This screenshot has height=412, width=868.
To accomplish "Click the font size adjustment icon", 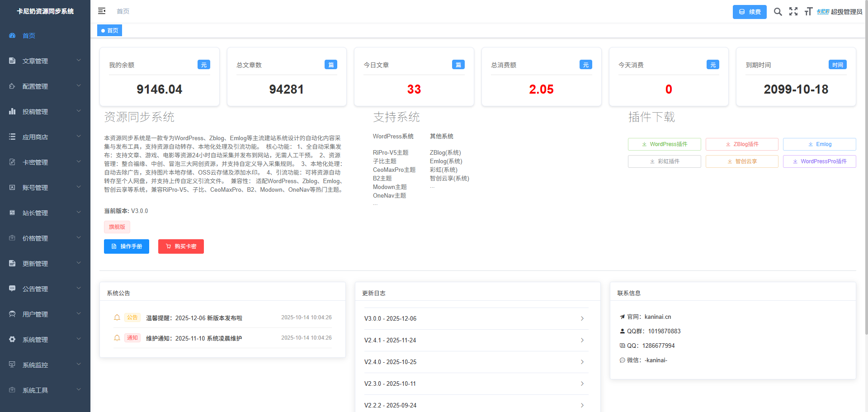I will tap(808, 12).
